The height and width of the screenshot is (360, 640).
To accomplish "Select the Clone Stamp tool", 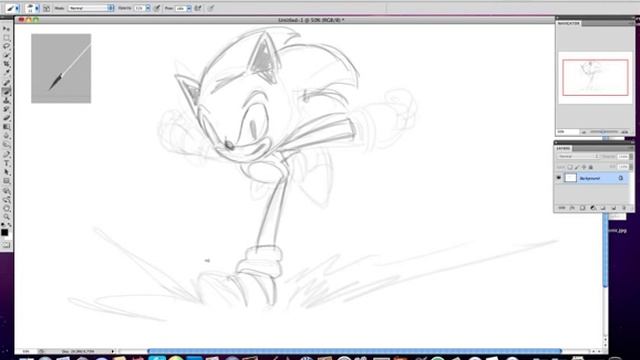I will tap(6, 101).
